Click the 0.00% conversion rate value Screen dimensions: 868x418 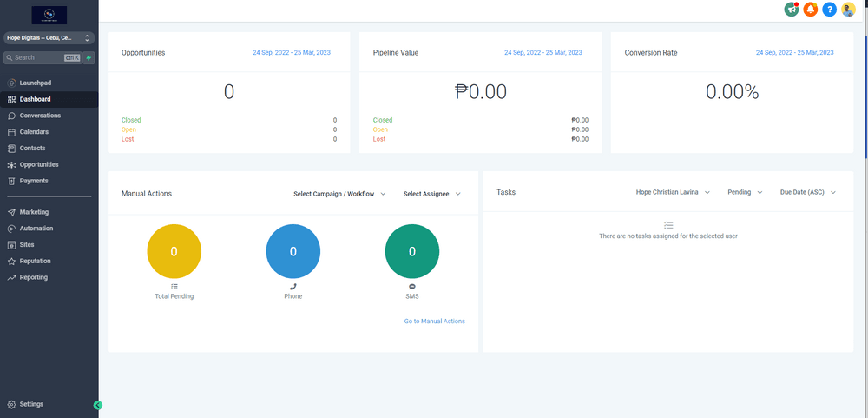pos(732,92)
